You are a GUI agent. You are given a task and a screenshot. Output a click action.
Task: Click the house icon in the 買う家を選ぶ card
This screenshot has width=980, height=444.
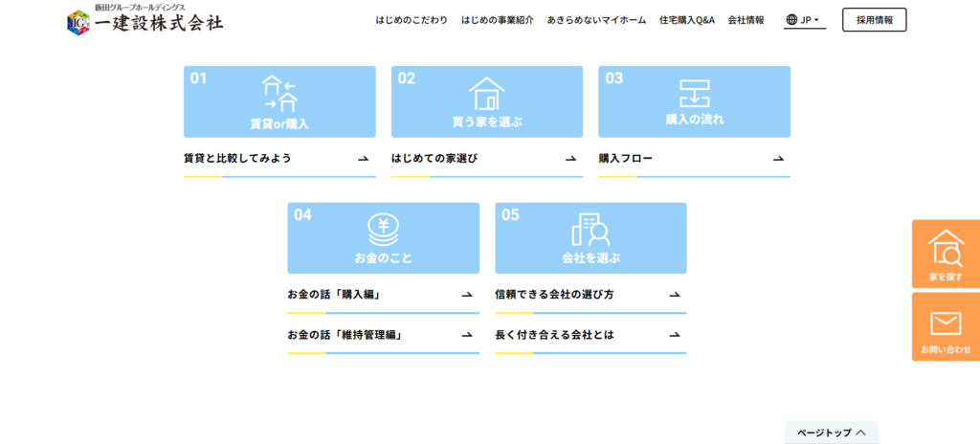click(486, 94)
